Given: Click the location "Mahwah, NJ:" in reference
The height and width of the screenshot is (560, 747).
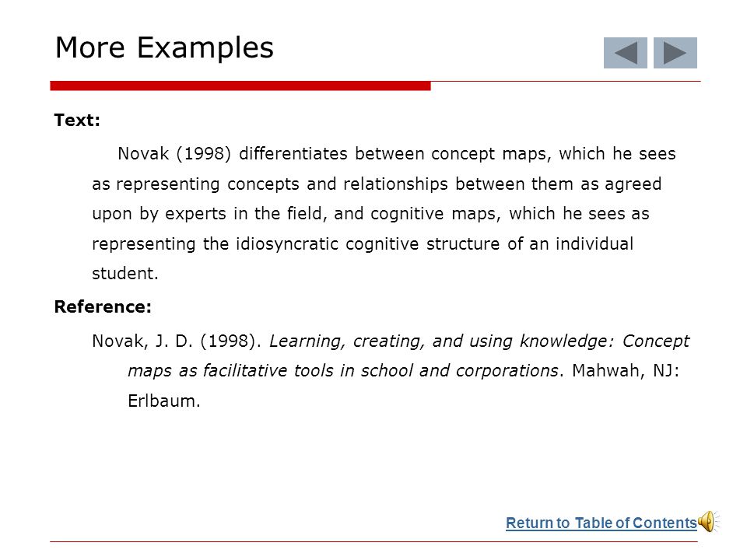Looking at the screenshot, I should click(x=626, y=371).
